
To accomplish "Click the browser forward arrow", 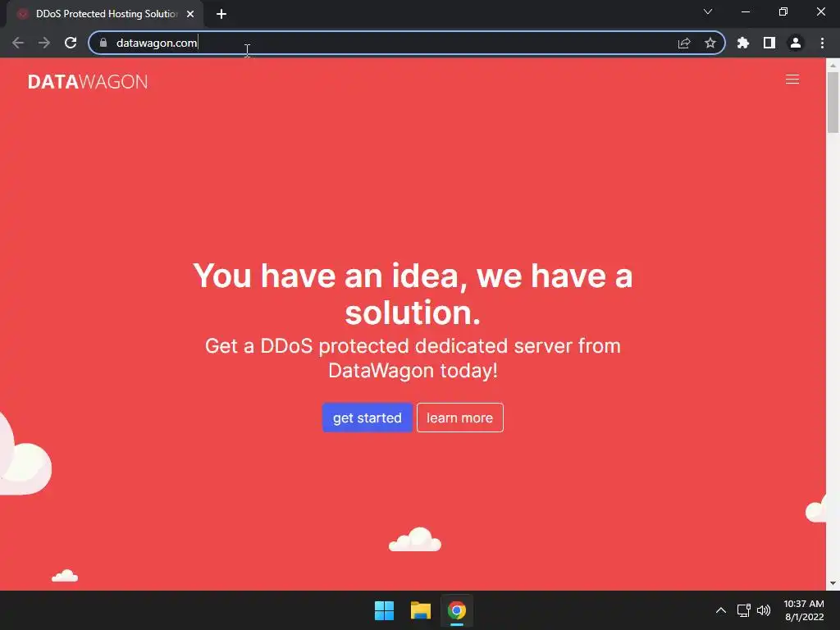I will coord(44,43).
